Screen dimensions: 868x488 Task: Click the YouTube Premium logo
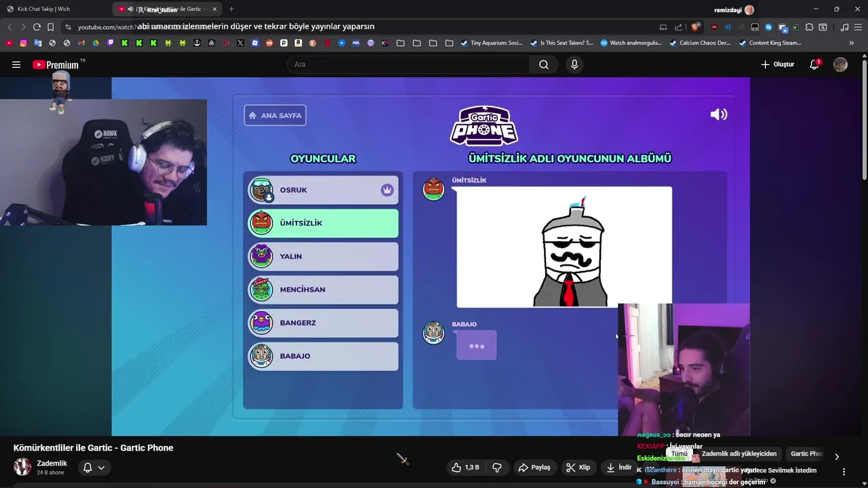[56, 64]
